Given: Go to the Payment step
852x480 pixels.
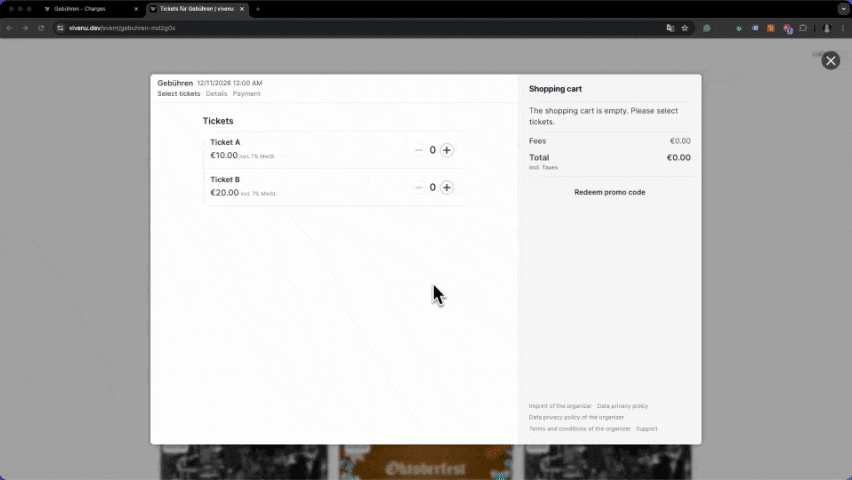Looking at the screenshot, I should click(246, 94).
